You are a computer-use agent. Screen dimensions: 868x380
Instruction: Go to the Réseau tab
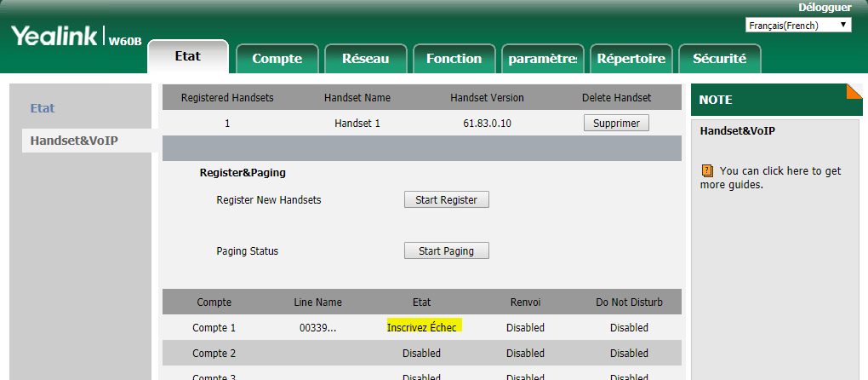coord(365,59)
